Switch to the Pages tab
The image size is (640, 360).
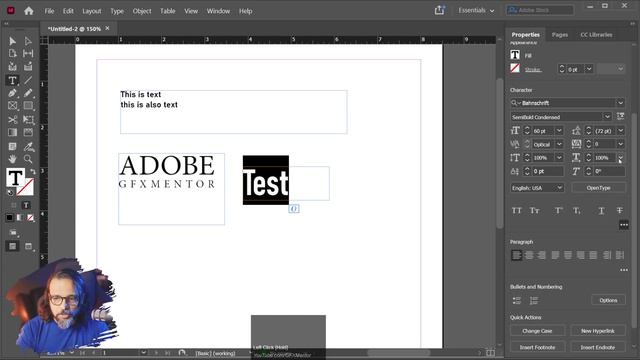[560, 35]
